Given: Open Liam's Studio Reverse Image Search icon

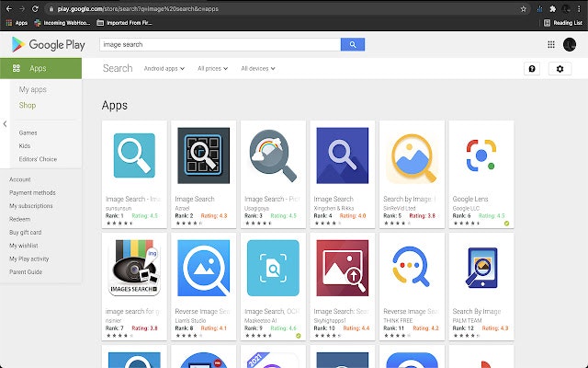Looking at the screenshot, I should tap(204, 268).
